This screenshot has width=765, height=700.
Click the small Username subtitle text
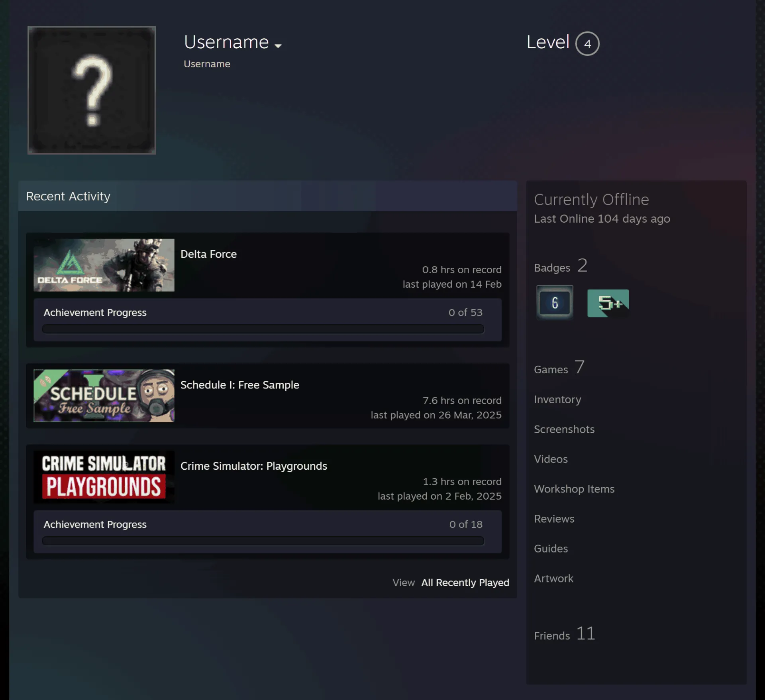pos(207,64)
